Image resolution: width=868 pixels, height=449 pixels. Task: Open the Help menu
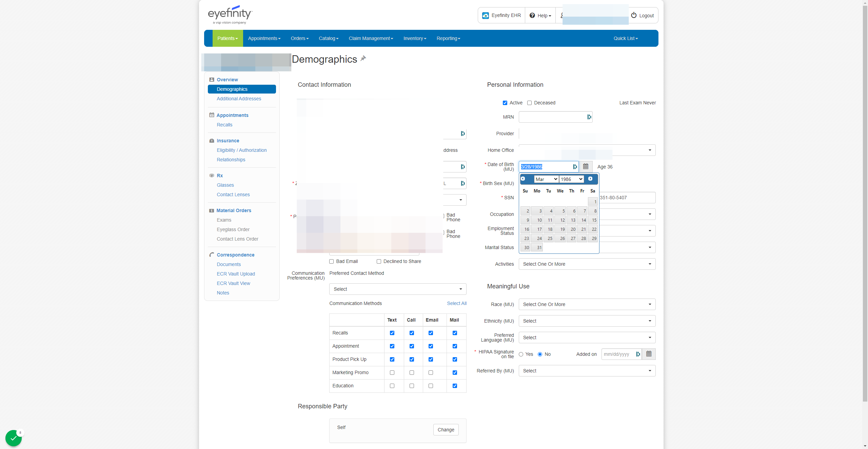[x=540, y=16]
